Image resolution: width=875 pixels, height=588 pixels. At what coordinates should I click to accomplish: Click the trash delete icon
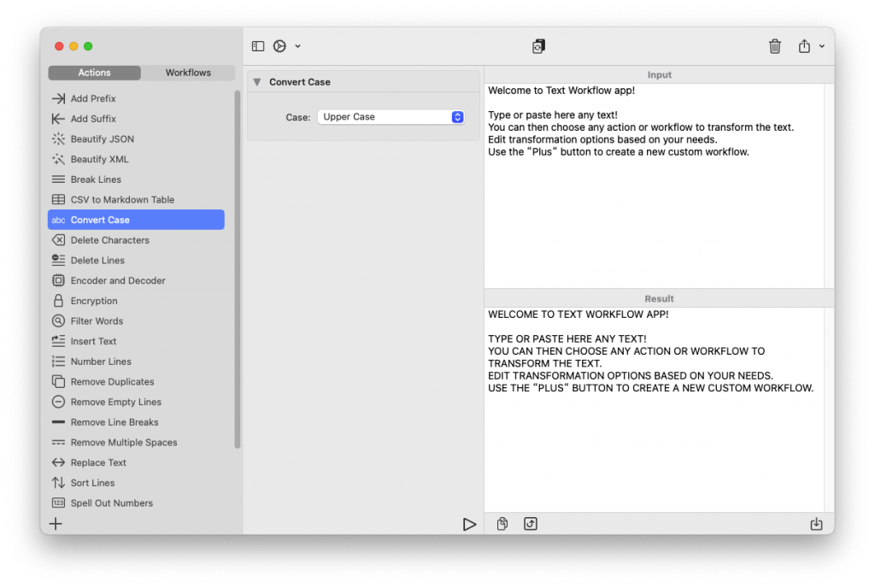(774, 46)
